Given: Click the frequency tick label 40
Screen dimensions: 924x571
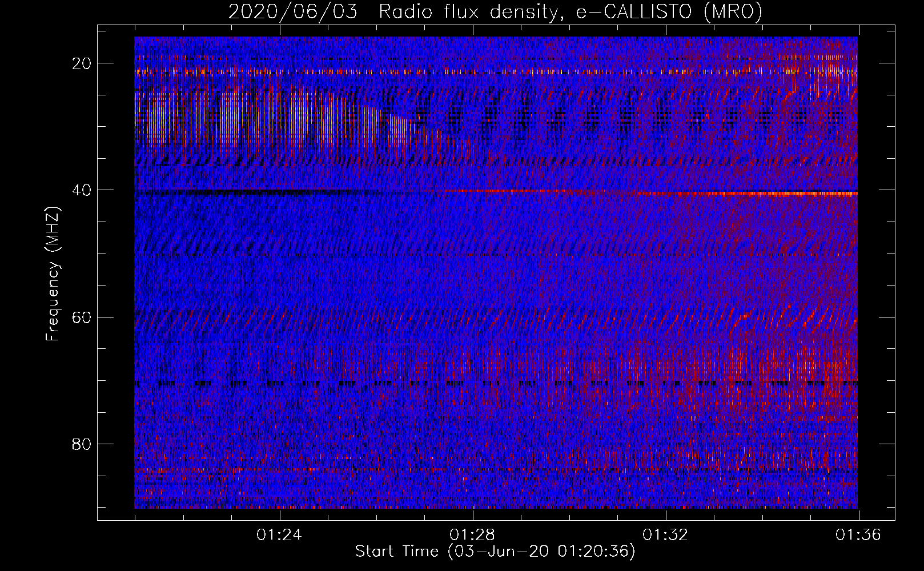Looking at the screenshot, I should 82,190.
